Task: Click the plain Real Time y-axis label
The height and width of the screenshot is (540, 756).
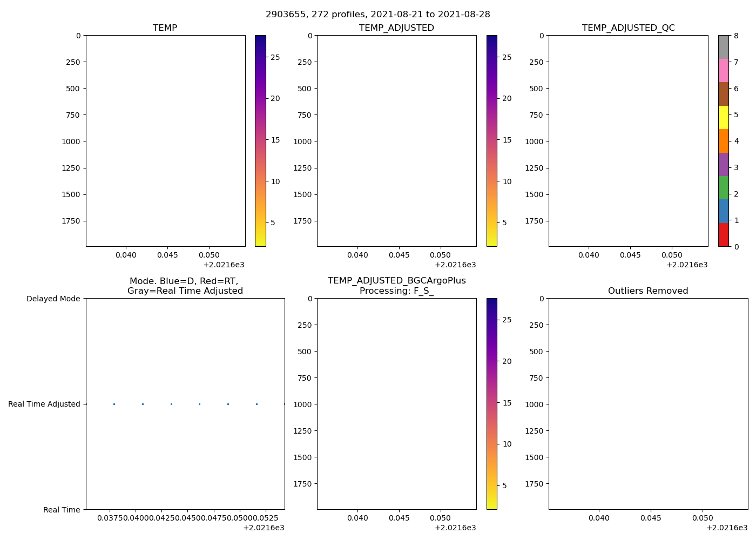Action: point(62,510)
